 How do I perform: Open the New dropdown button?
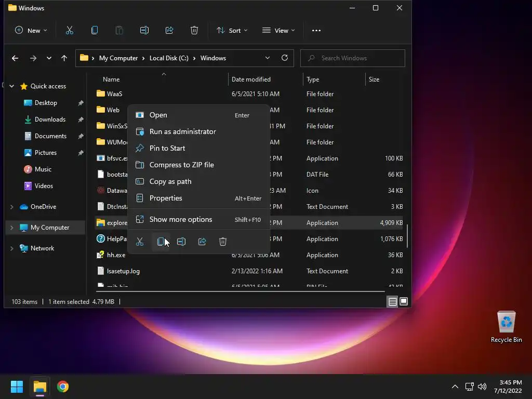point(31,30)
